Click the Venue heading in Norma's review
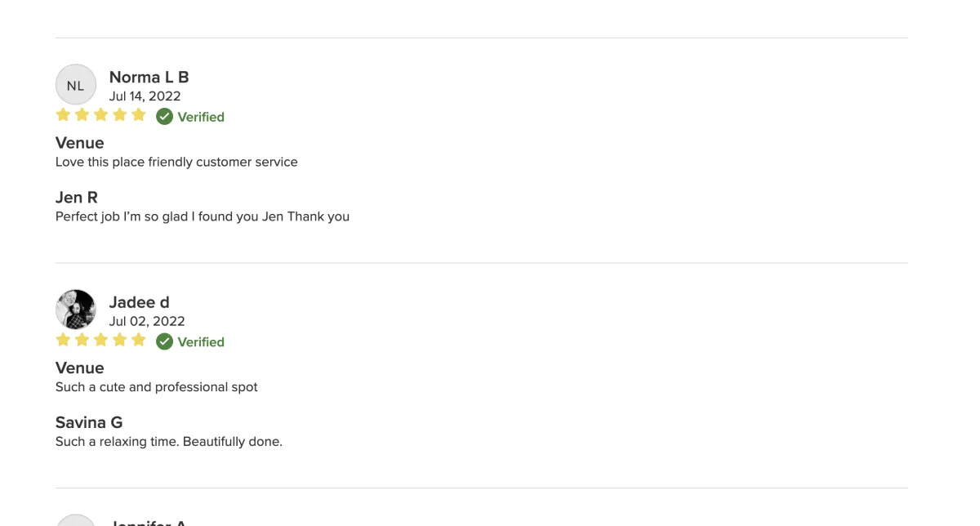Screen dimensions: 980x526 point(80,143)
